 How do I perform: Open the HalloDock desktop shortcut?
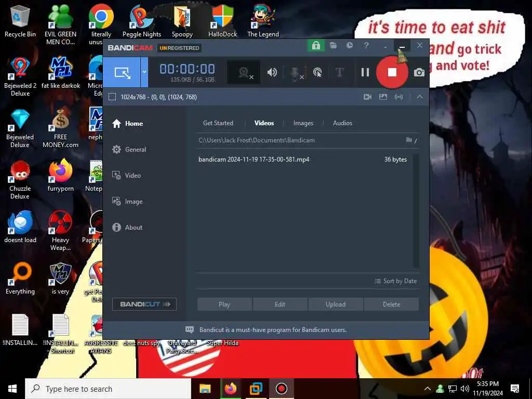(x=222, y=21)
